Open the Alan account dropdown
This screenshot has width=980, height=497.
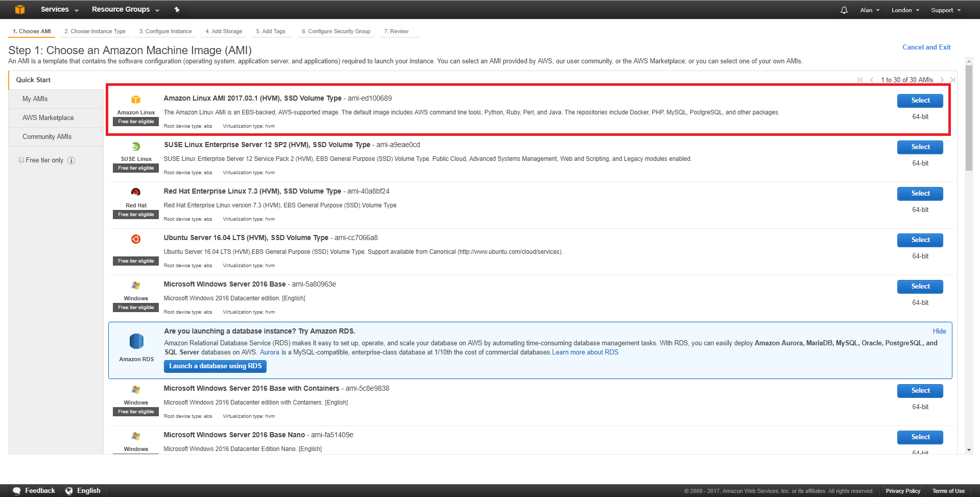pos(870,10)
